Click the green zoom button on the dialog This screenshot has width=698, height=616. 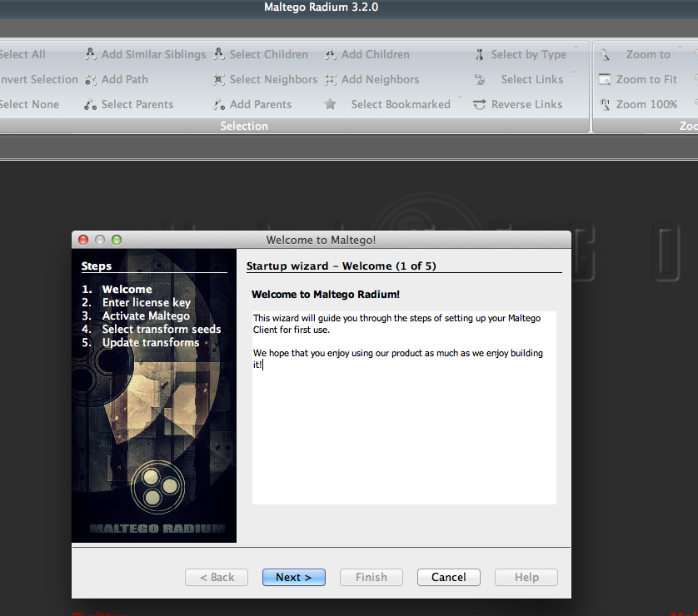[x=117, y=241]
